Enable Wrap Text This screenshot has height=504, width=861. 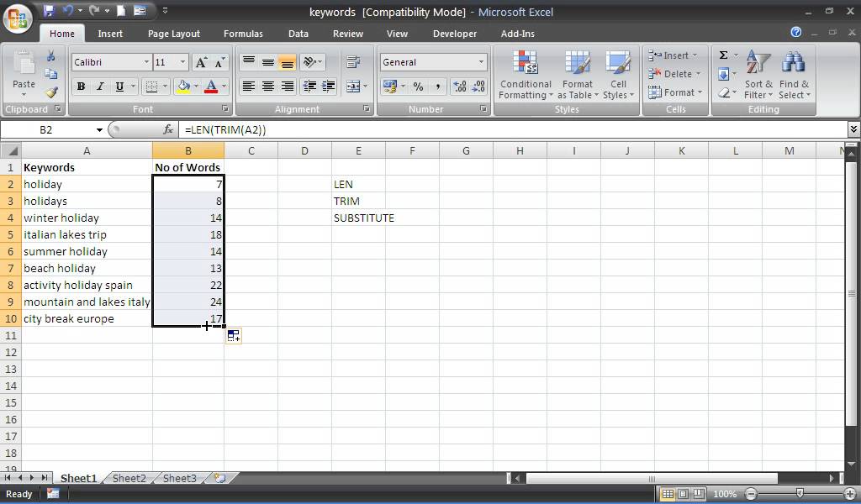coord(353,62)
